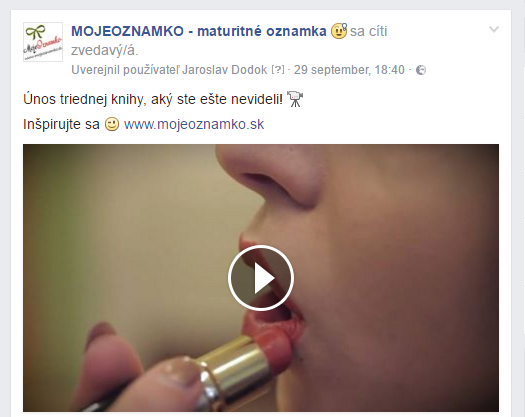The width and height of the screenshot is (525, 417).
Task: Visit the www.mojeoznamko.sk link
Action: [194, 124]
